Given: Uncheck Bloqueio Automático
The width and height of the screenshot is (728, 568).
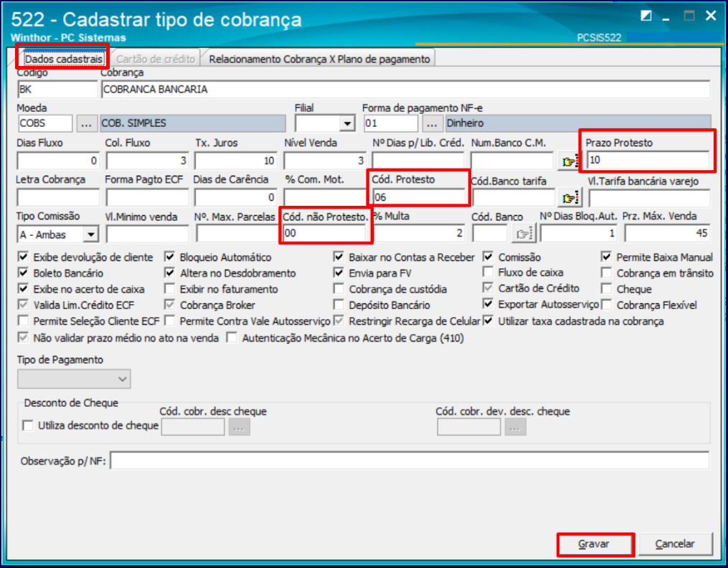Looking at the screenshot, I should pos(170,257).
